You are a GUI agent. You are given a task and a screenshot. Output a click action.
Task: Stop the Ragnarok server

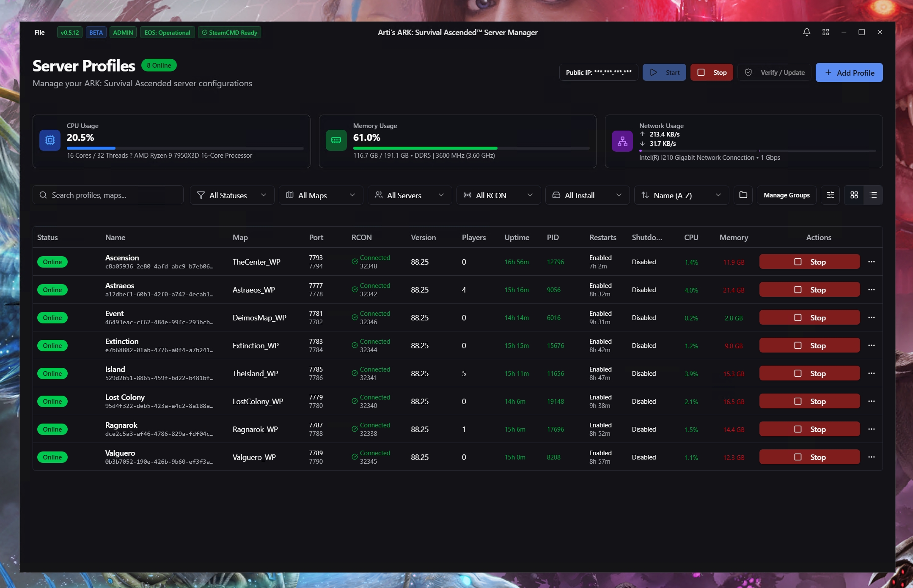809,429
